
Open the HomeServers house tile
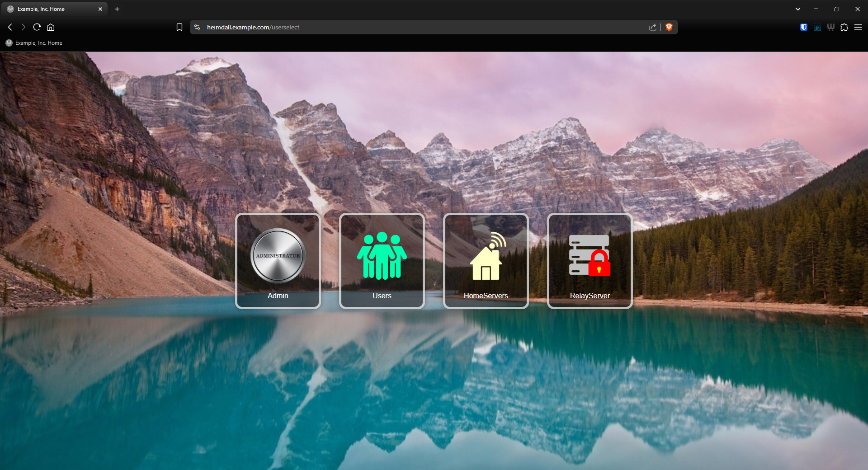[486, 261]
